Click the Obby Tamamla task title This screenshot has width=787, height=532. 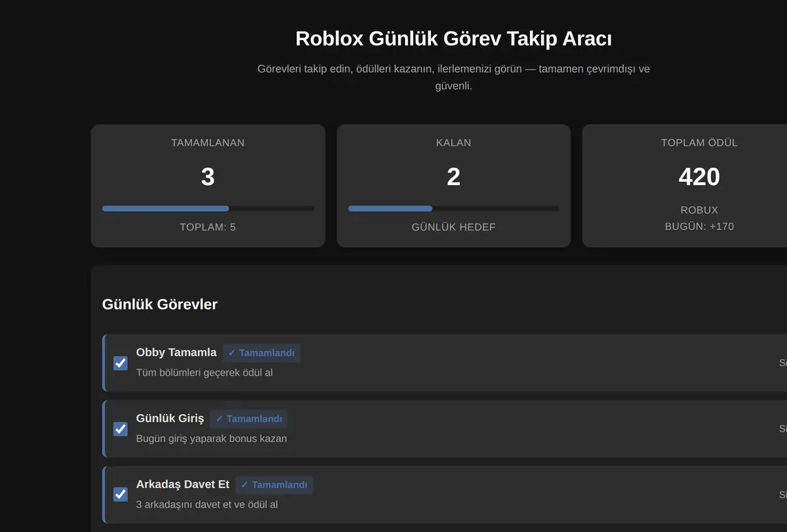point(176,352)
